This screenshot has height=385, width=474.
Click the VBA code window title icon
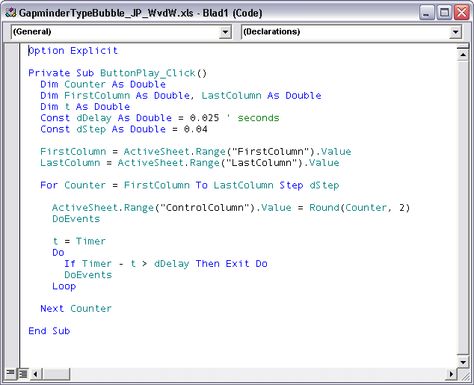click(11, 13)
